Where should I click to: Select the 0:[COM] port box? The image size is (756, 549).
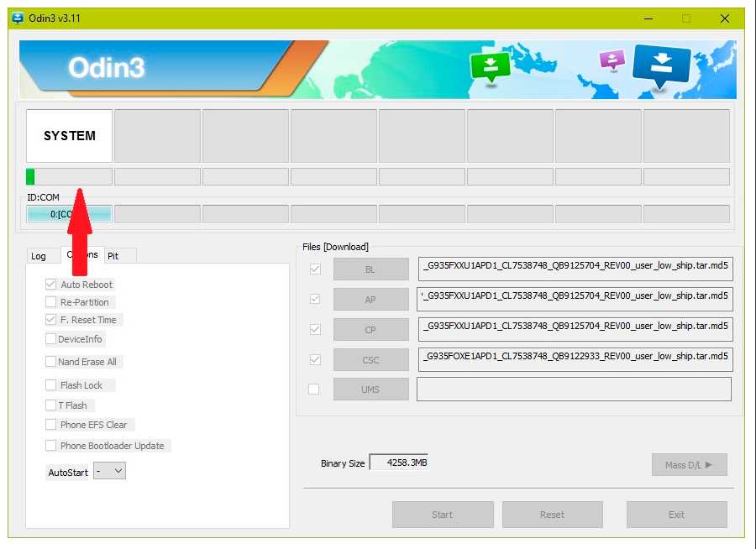[70, 214]
